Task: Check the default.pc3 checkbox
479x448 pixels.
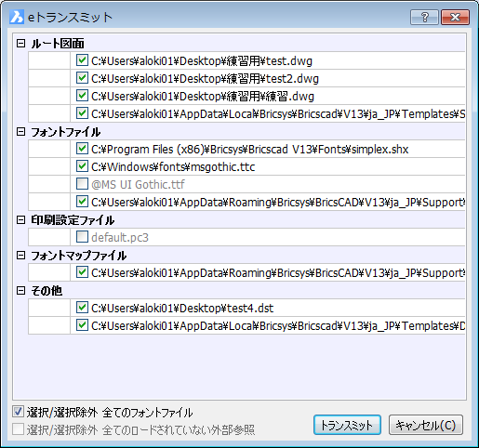Action: [82, 237]
